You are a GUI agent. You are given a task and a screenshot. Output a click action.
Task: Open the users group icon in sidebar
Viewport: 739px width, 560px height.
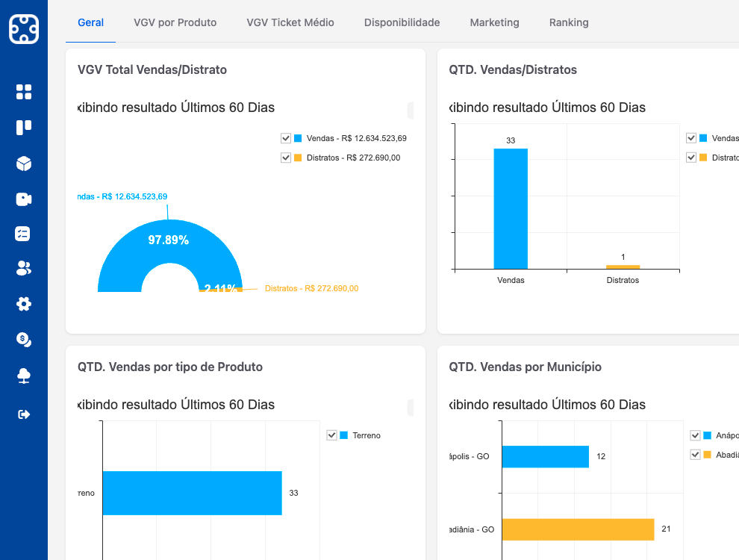click(x=24, y=269)
